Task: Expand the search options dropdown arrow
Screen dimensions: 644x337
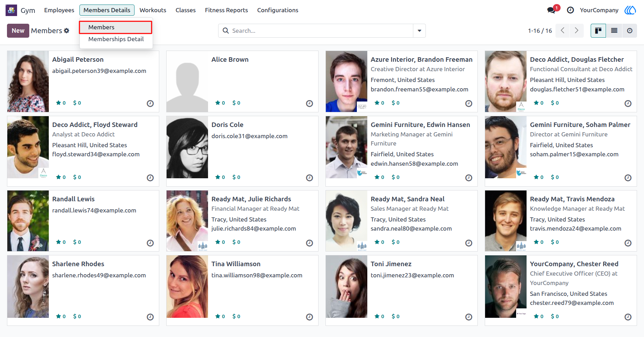Action: coord(419,31)
